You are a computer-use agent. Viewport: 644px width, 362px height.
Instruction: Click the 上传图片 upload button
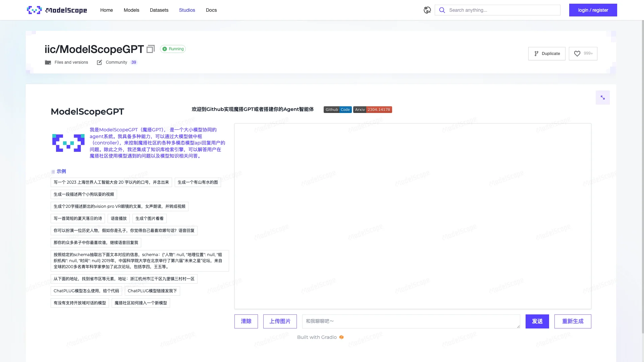[x=280, y=321]
